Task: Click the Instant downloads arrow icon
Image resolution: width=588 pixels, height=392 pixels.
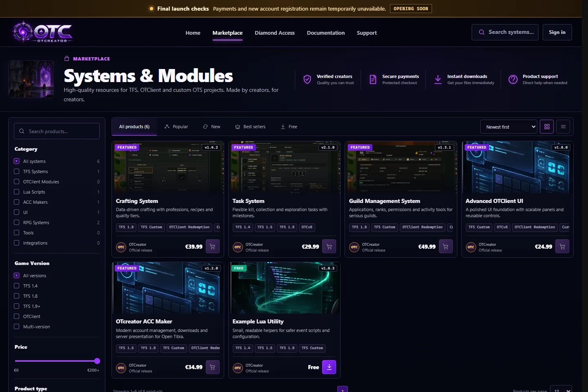Action: click(x=438, y=79)
